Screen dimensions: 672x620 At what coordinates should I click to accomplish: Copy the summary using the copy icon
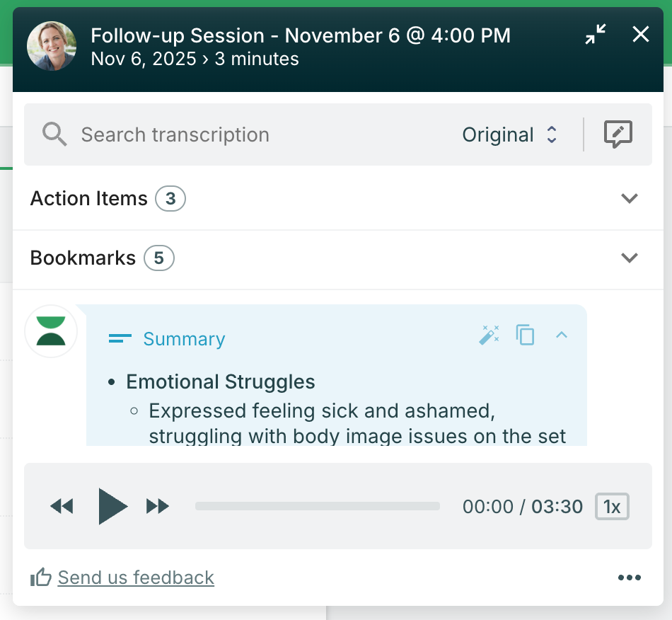(525, 335)
